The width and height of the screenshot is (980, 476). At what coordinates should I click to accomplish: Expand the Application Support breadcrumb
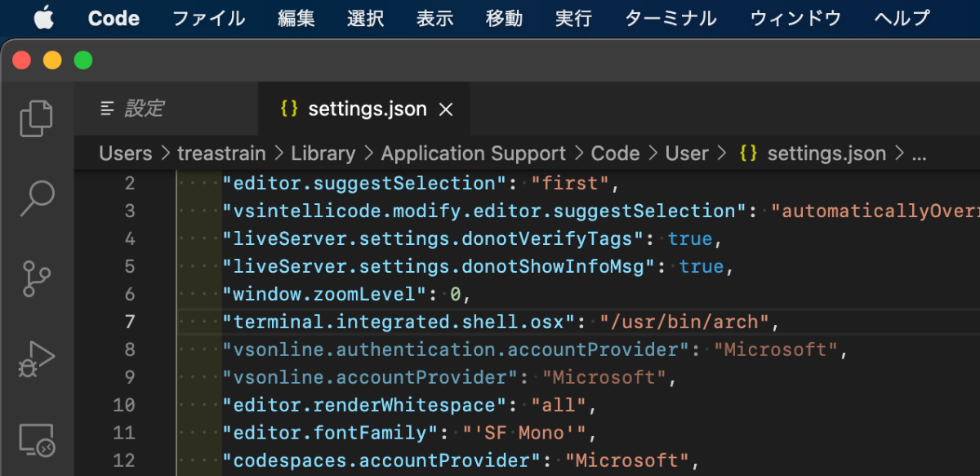tap(473, 153)
